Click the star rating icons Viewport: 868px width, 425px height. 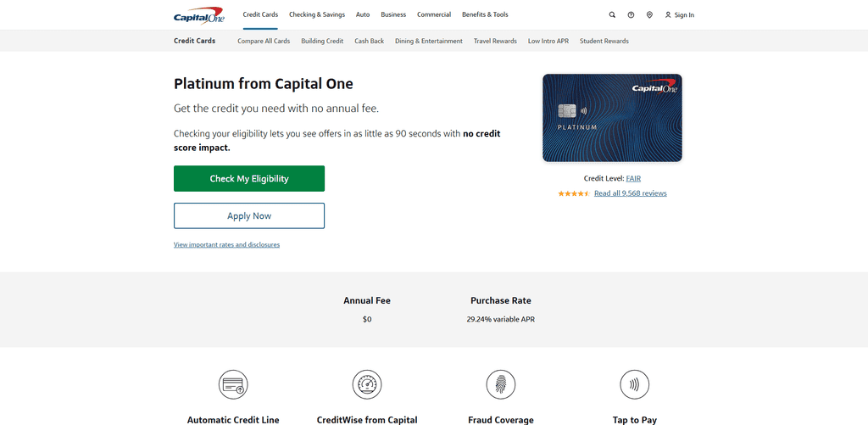coord(574,193)
